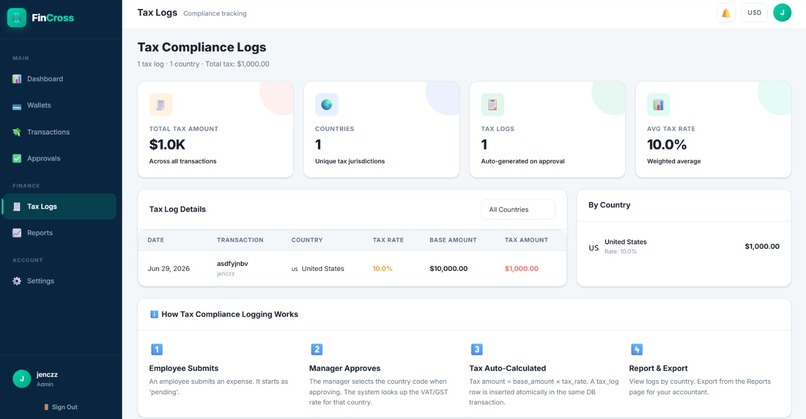The width and height of the screenshot is (806, 419).
Task: Click the Tax Auto-Calculated heading
Action: coord(507,369)
